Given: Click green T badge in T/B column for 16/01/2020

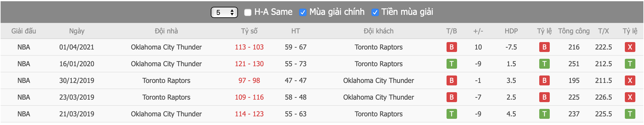Looking at the screenshot, I should coord(451,64).
